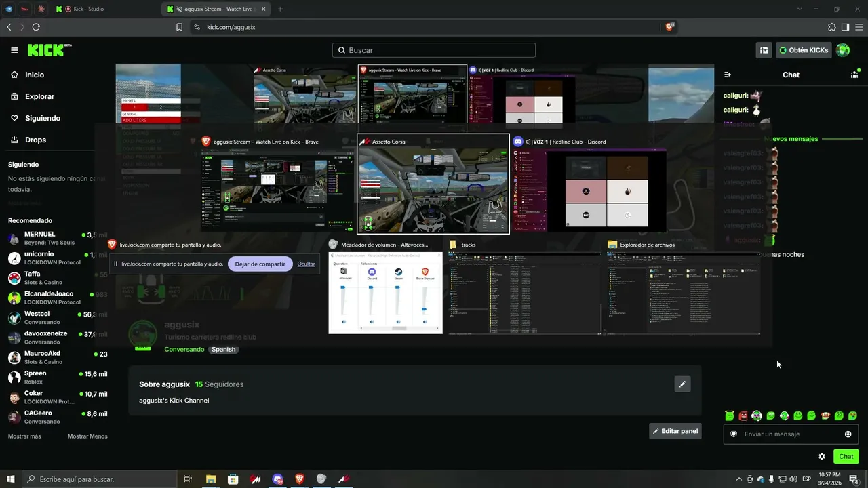The width and height of the screenshot is (868, 488).
Task: Click the Ocultar link in sharing bar
Action: tap(306, 264)
